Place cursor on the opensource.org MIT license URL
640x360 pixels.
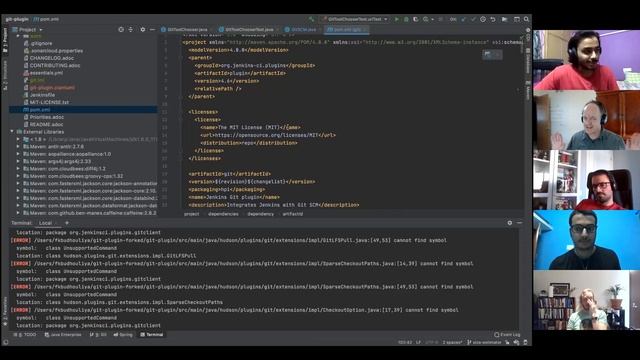tap(266, 135)
